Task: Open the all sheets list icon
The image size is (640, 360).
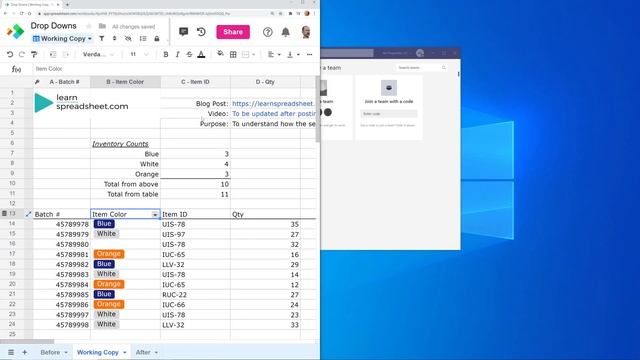Action: coord(11,352)
